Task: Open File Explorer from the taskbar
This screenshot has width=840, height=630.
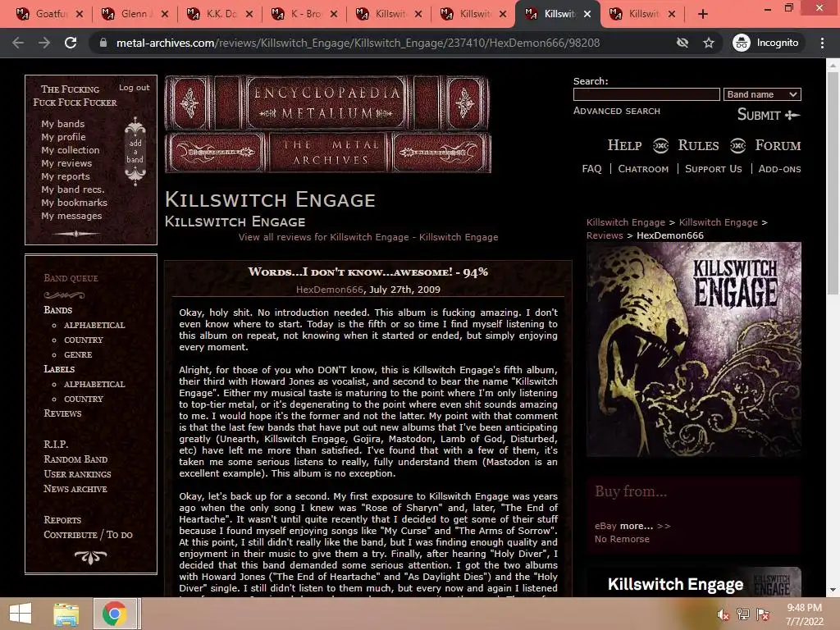Action: point(66,614)
